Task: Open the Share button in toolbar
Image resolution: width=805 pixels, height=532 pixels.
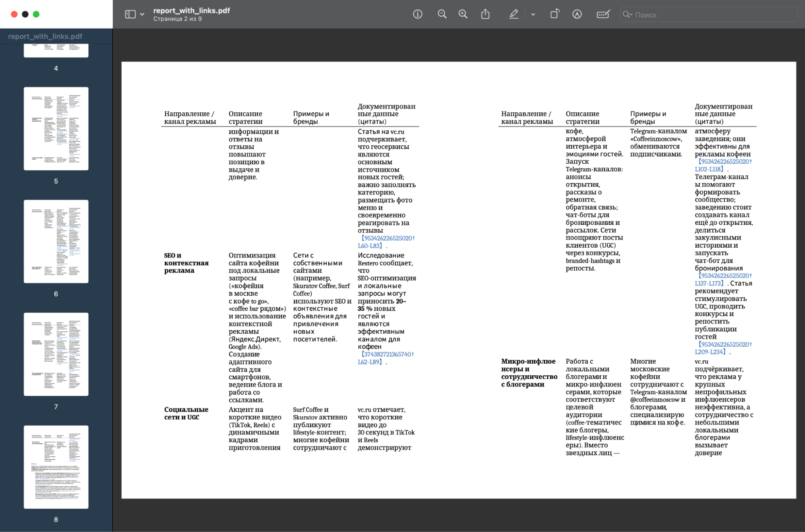Action: tap(485, 14)
